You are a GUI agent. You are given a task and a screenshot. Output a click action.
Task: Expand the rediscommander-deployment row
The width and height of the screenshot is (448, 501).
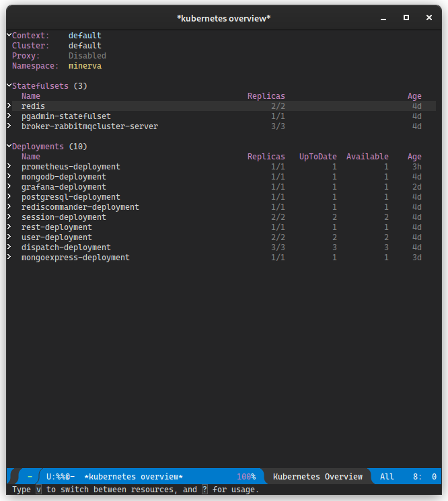(x=9, y=206)
